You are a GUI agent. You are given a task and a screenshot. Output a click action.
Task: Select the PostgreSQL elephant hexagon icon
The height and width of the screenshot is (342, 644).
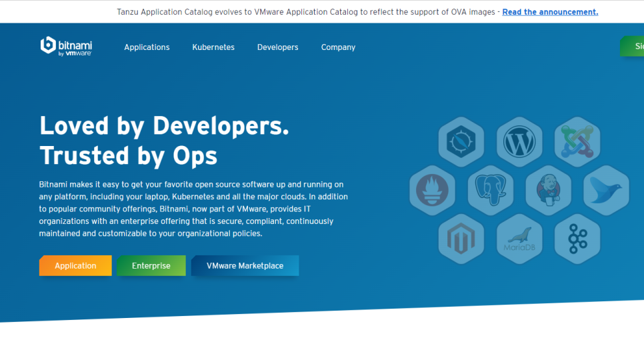coord(491,190)
